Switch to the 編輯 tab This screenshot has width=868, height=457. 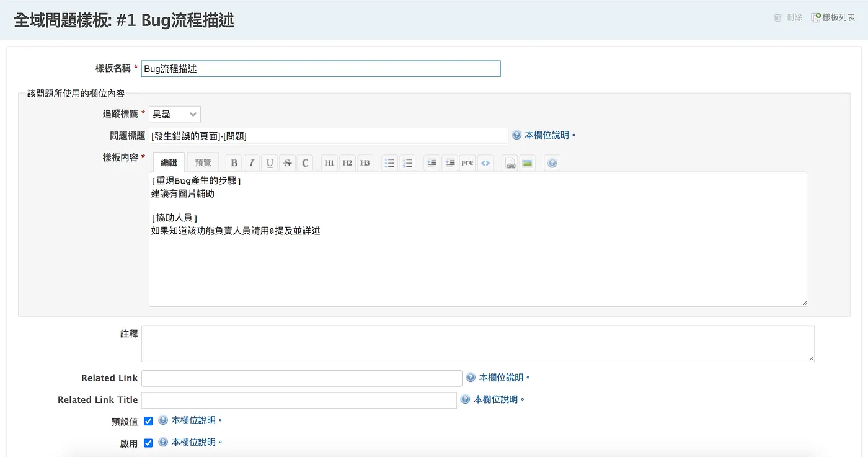click(x=169, y=162)
